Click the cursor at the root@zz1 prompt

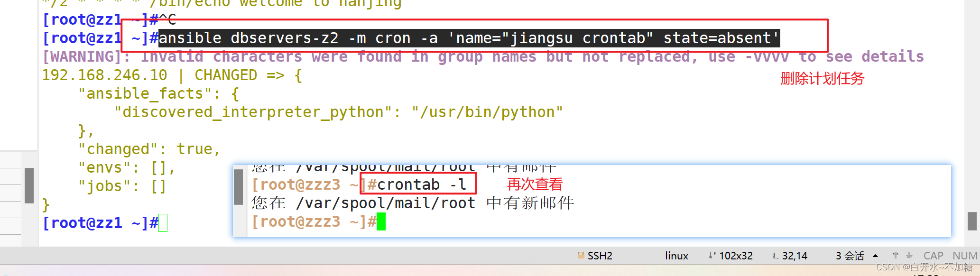coord(163,223)
